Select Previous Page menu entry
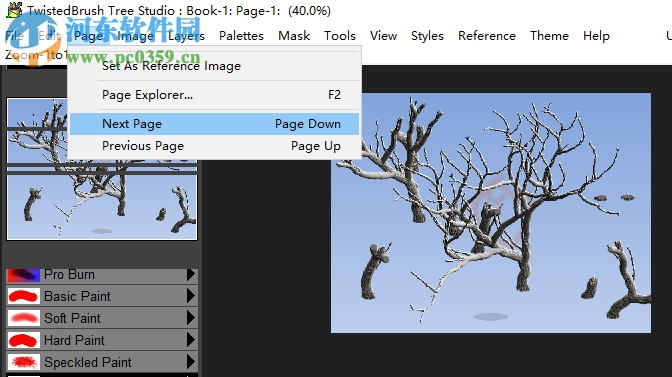The width and height of the screenshot is (672, 377). click(x=214, y=146)
